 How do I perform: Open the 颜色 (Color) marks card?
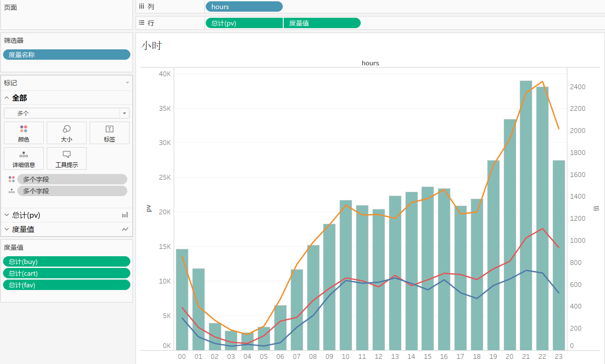(24, 133)
